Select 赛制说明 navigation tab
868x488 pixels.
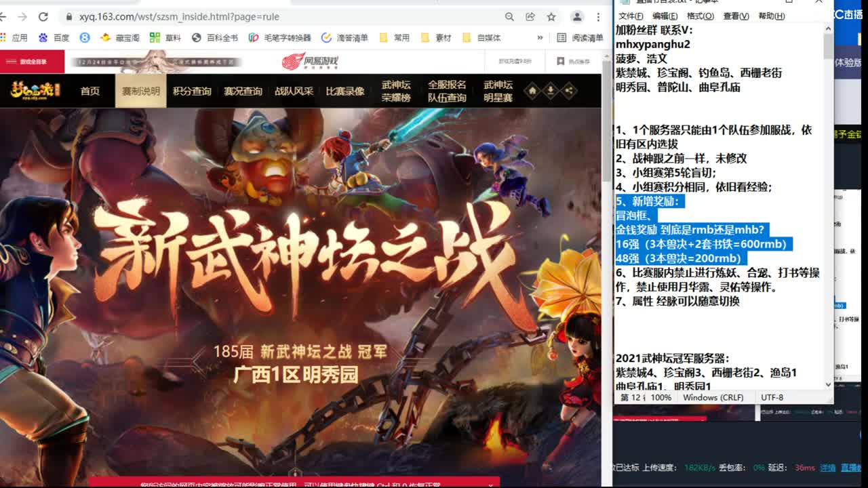coord(141,91)
